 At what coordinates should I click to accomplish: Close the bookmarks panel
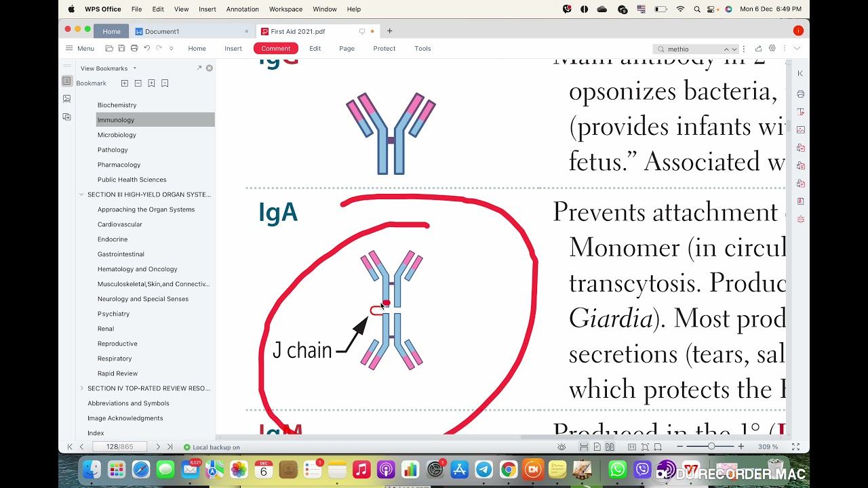[x=210, y=68]
